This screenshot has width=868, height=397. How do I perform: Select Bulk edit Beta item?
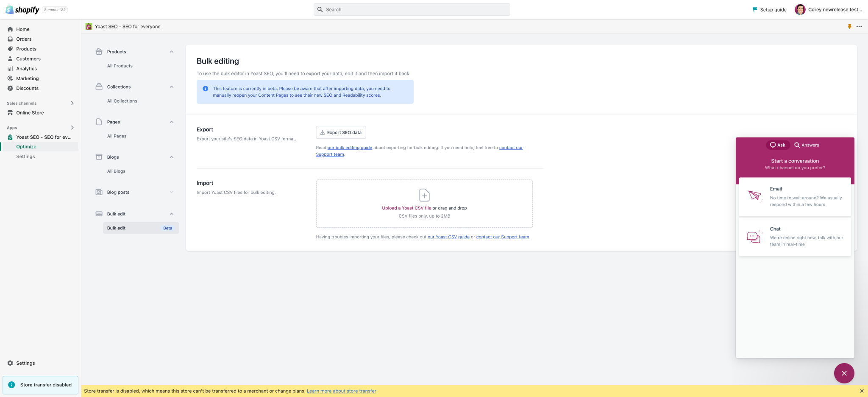coord(141,228)
